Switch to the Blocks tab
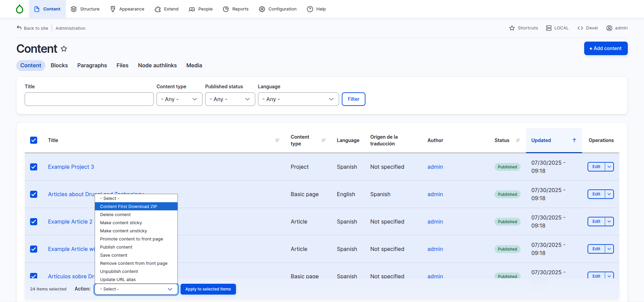Image resolution: width=644 pixels, height=302 pixels. coord(59,66)
